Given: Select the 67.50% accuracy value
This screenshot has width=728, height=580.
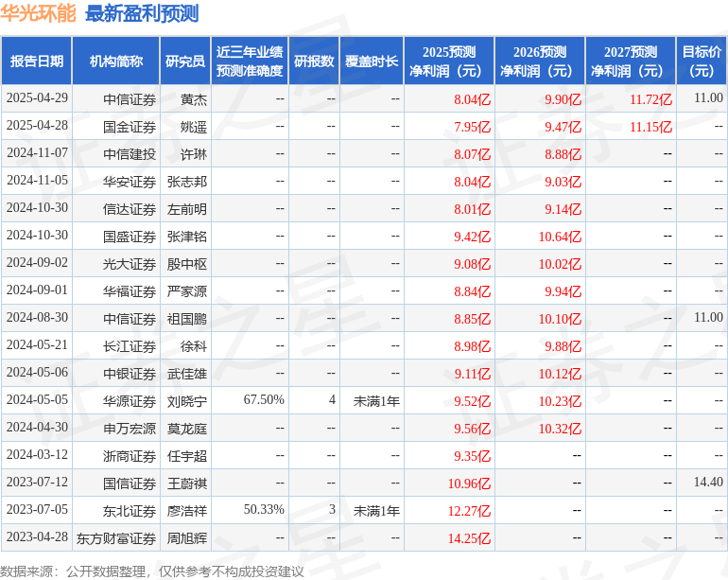Looking at the screenshot, I should coord(264,399).
